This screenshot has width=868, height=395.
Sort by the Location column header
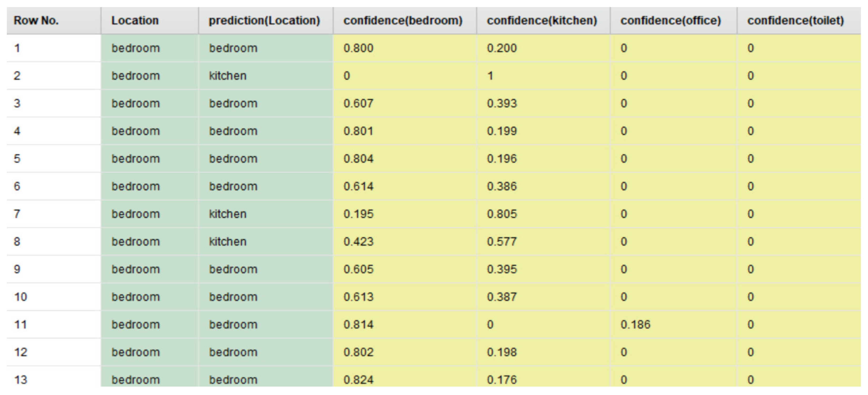coord(135,21)
